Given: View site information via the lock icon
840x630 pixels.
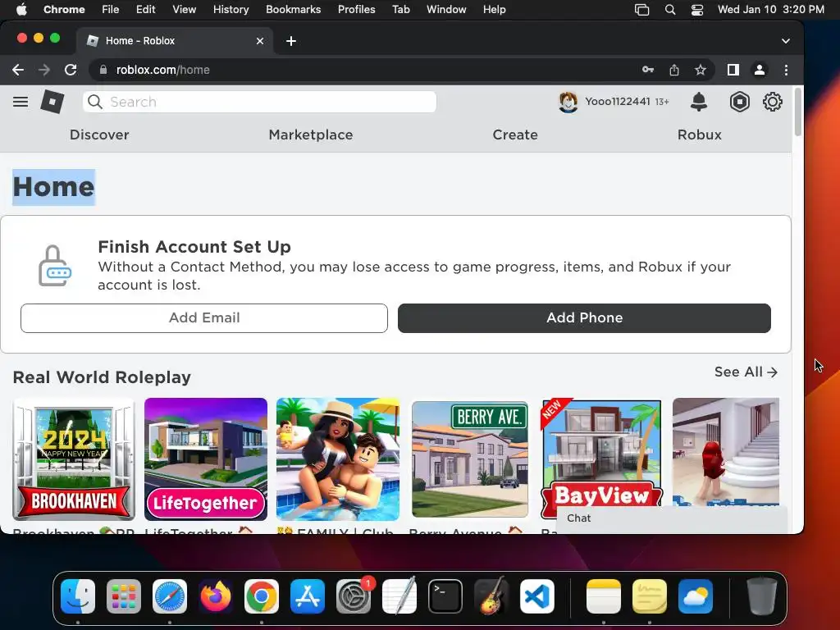Looking at the screenshot, I should point(103,70).
